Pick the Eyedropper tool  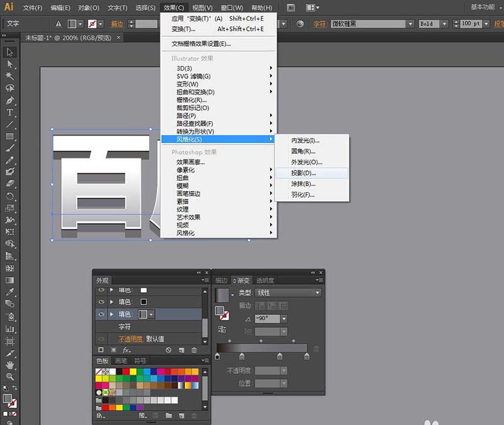tap(9, 292)
